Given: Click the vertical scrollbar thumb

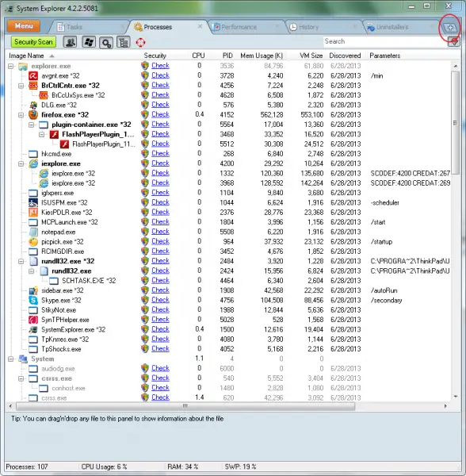Looking at the screenshot, I should [x=456, y=123].
